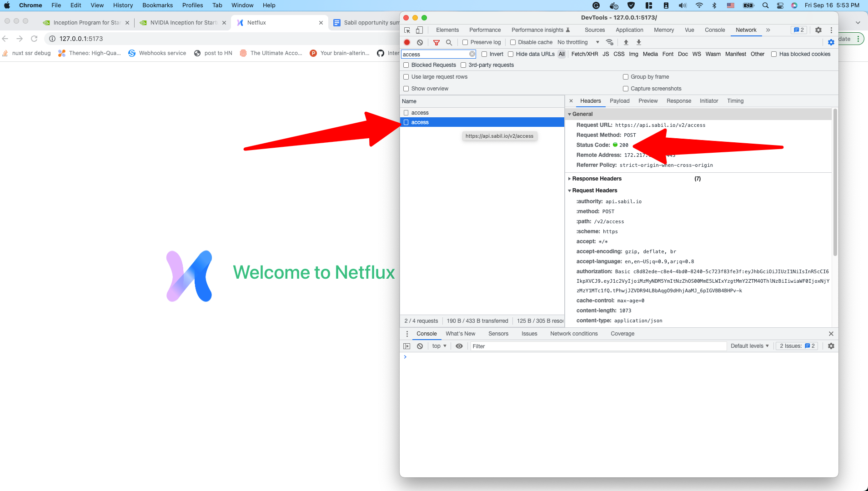868x491 pixels.
Task: Open the 2 messages issues badge
Action: pos(799,30)
